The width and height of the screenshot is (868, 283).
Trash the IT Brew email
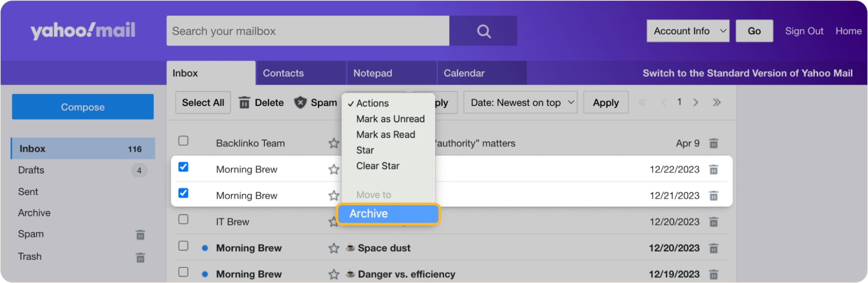713,222
